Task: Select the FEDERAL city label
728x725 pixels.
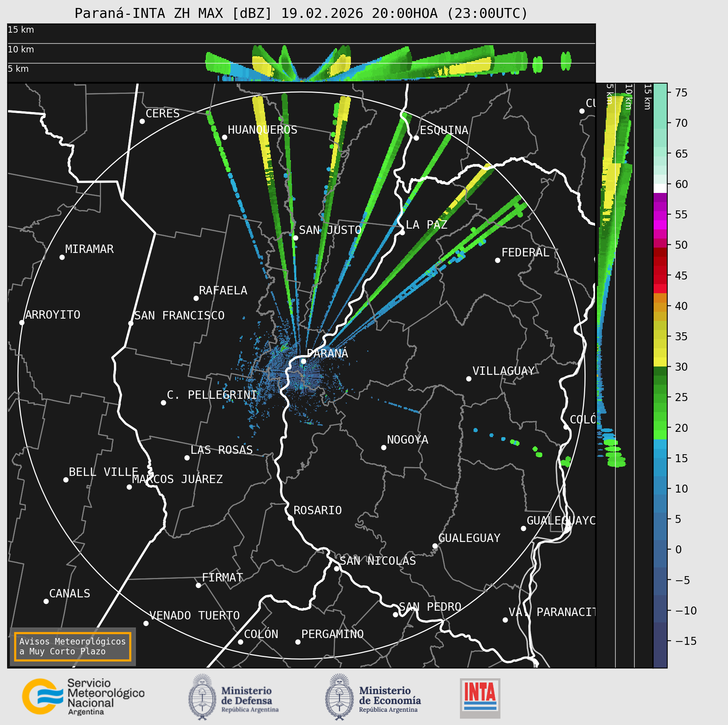Action: coord(526,252)
